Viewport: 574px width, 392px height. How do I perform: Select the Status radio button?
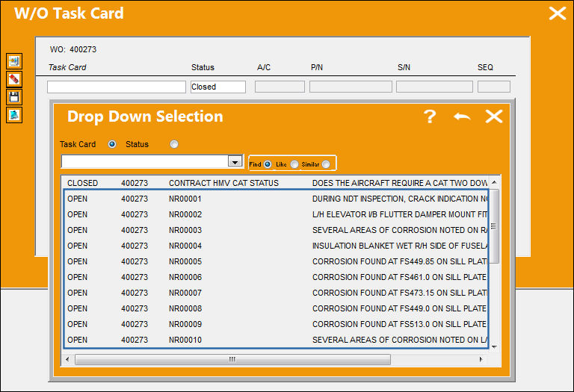(174, 144)
